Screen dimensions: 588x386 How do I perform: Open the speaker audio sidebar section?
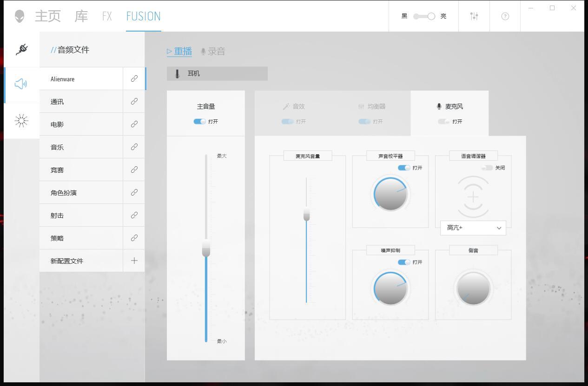pyautogui.click(x=21, y=84)
